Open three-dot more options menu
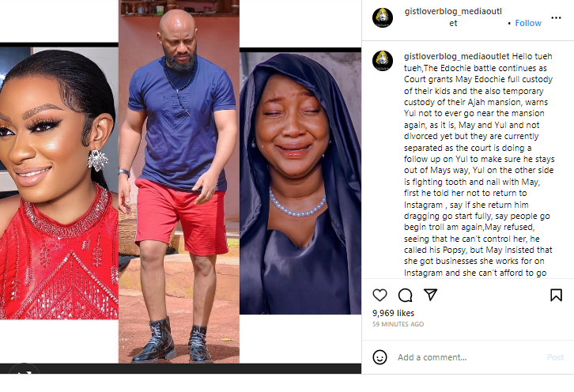 (556, 17)
